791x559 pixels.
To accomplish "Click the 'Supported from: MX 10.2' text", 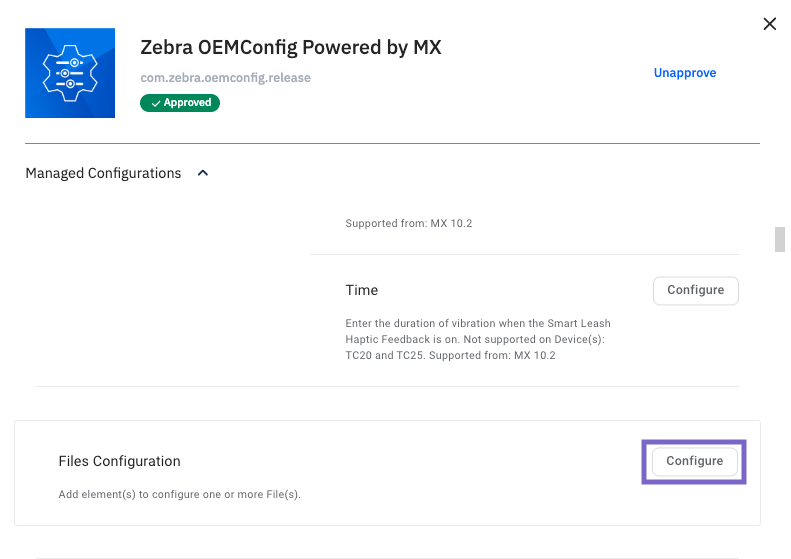I will (408, 223).
